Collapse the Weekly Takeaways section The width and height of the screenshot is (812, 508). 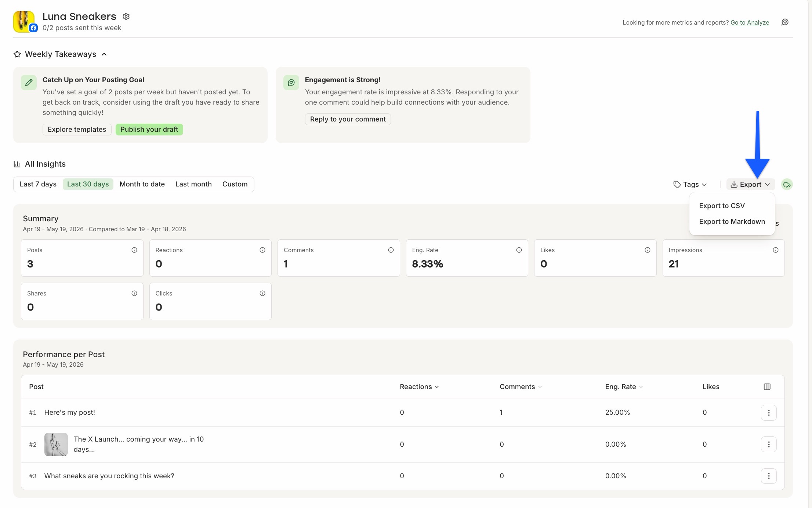104,54
